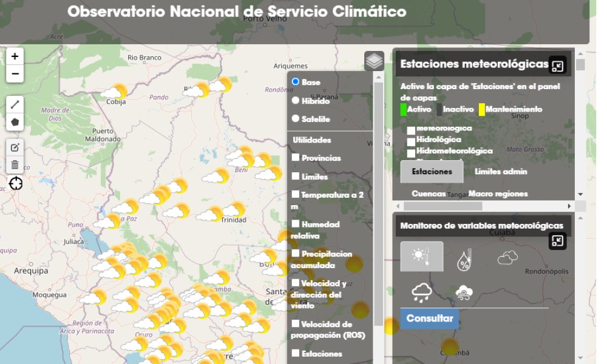Click the Juliaca map label
The height and width of the screenshot is (364, 607).
tap(73, 242)
